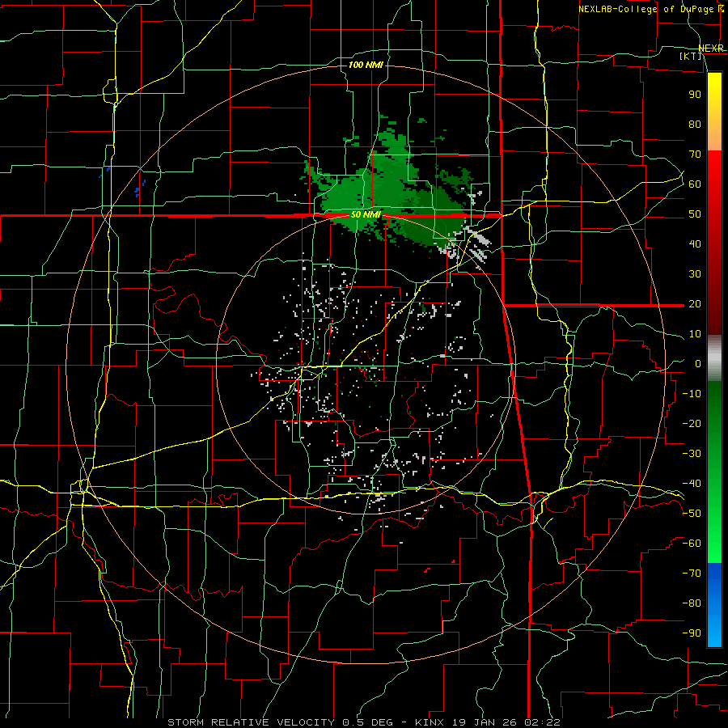The image size is (728, 728).
Task: Click the -90 value on the velocity scale
Action: [x=692, y=633]
